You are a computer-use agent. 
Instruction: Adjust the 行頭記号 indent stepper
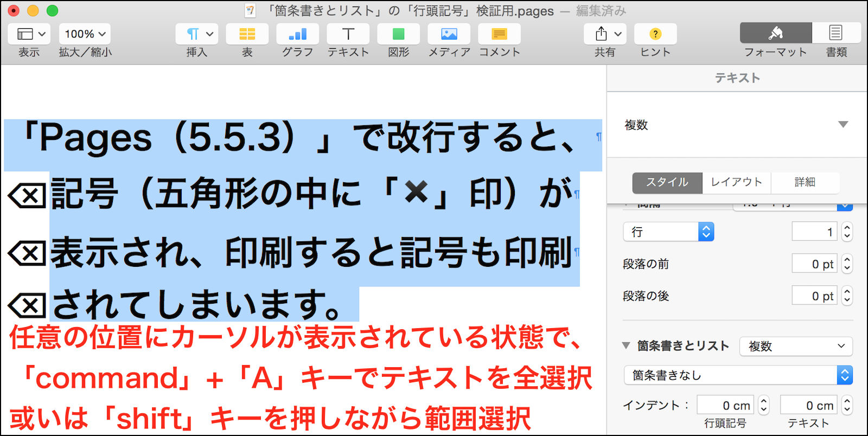click(764, 405)
